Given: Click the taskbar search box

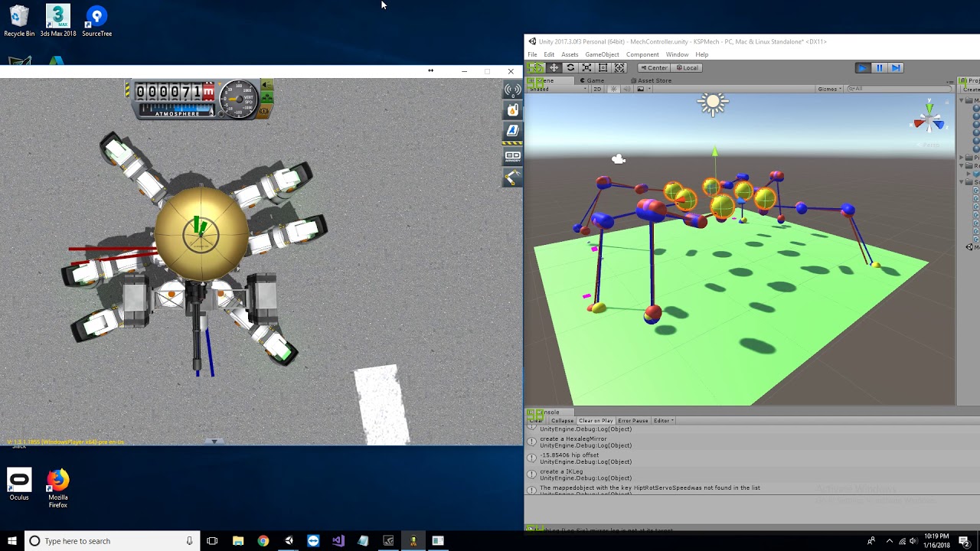Looking at the screenshot, I should [x=111, y=541].
